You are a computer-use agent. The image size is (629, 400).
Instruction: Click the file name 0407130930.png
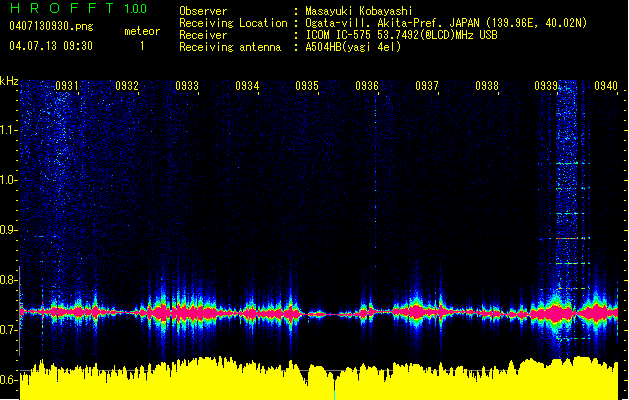tap(51, 26)
